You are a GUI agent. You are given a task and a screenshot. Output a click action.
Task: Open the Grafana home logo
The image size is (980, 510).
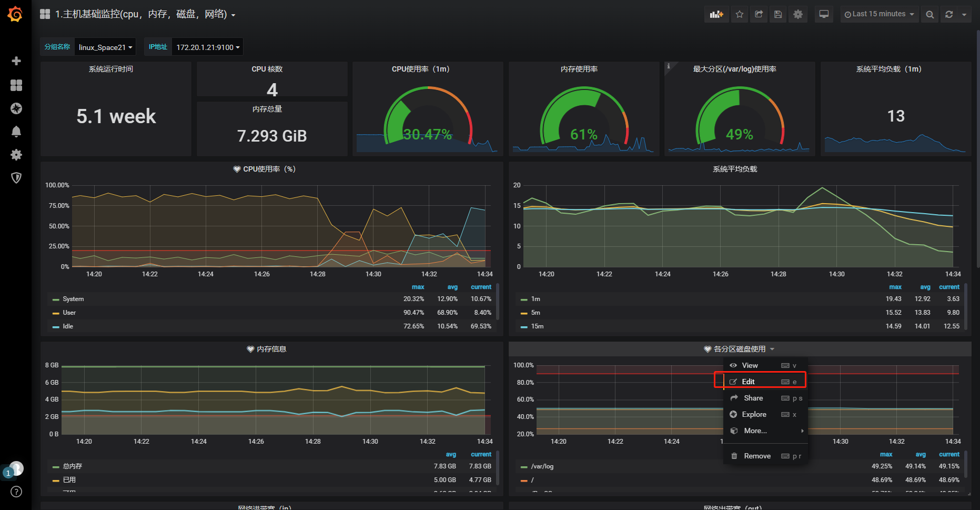tap(15, 14)
